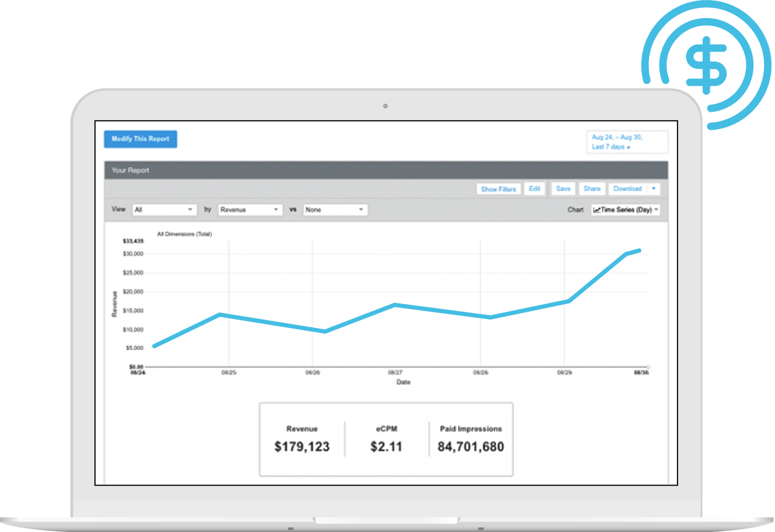Click the 08/26 dip on the line

tap(325, 331)
